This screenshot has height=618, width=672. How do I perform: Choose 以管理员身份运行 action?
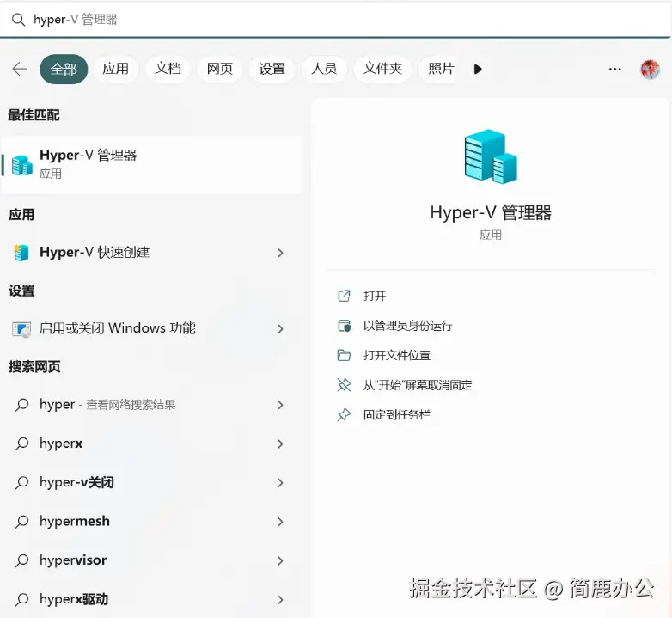pos(407,326)
